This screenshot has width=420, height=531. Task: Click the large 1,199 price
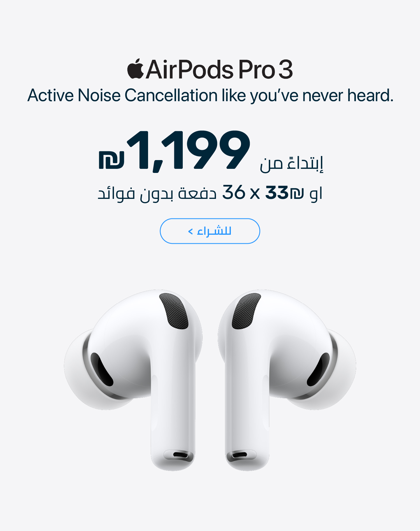click(189, 150)
